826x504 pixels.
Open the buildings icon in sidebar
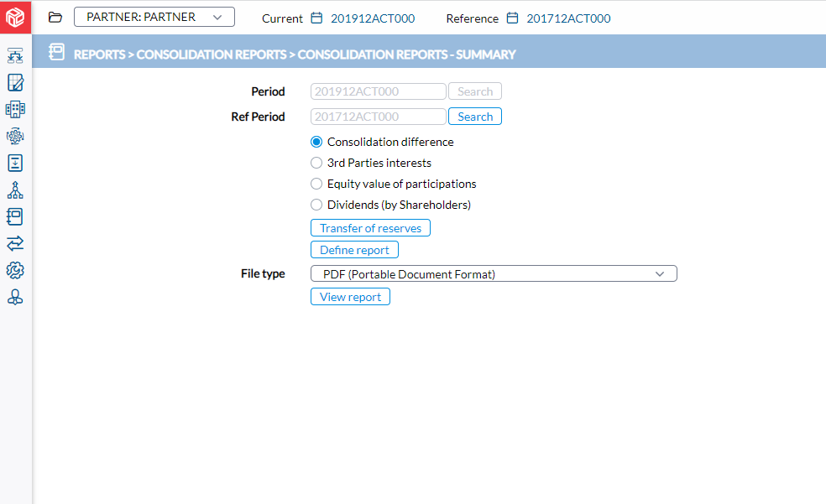15,109
